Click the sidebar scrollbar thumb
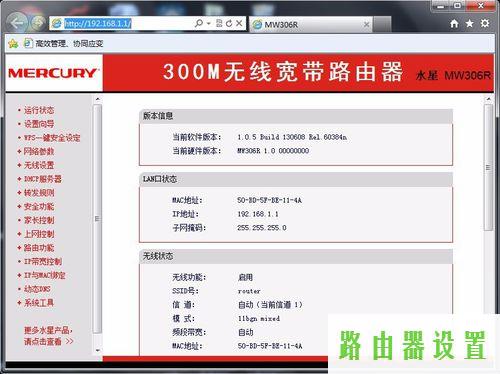Viewport: 500px width, 374px height. pyautogui.click(x=97, y=219)
